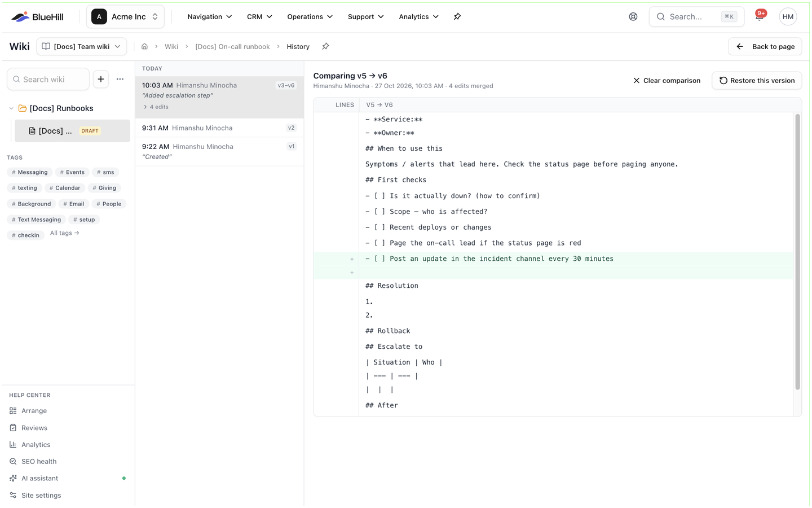Clear the version comparison

pos(667,81)
